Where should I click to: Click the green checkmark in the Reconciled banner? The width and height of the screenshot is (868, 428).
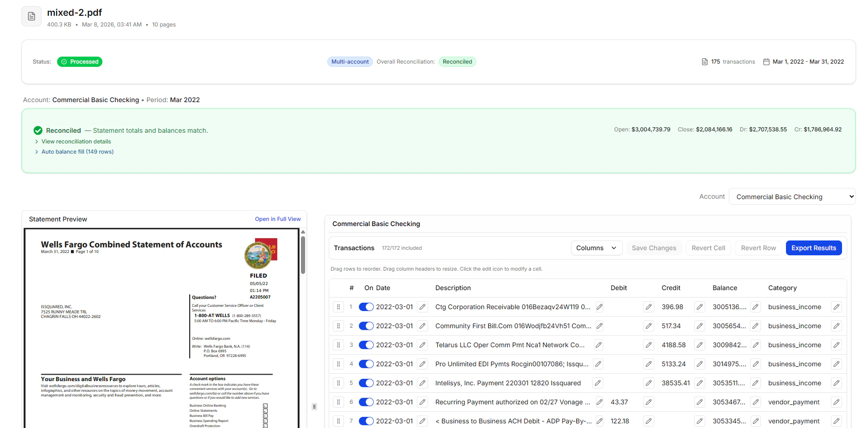click(38, 130)
